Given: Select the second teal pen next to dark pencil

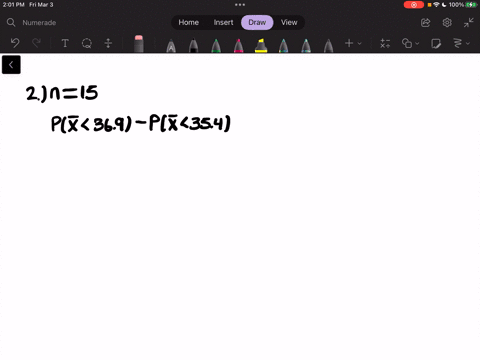Looking at the screenshot, I should pos(306,46).
